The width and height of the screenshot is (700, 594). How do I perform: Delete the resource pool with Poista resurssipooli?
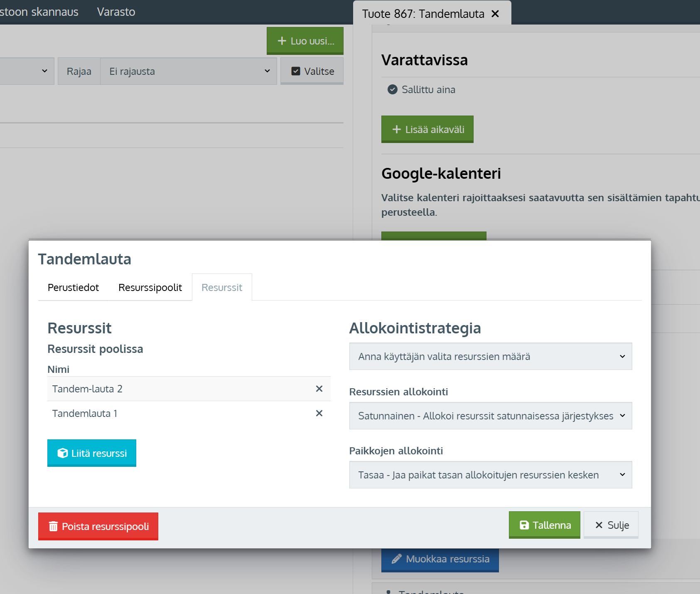[98, 526]
